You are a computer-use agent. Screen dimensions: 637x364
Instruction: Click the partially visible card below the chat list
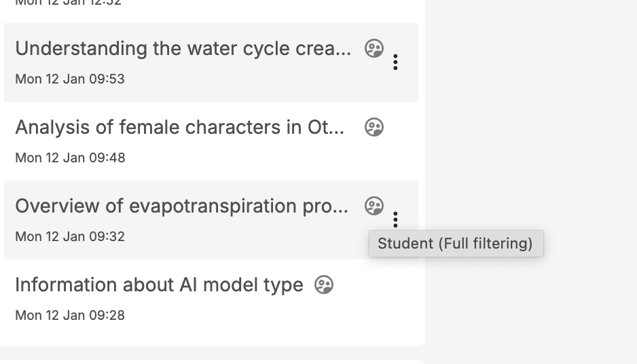[x=211, y=361]
